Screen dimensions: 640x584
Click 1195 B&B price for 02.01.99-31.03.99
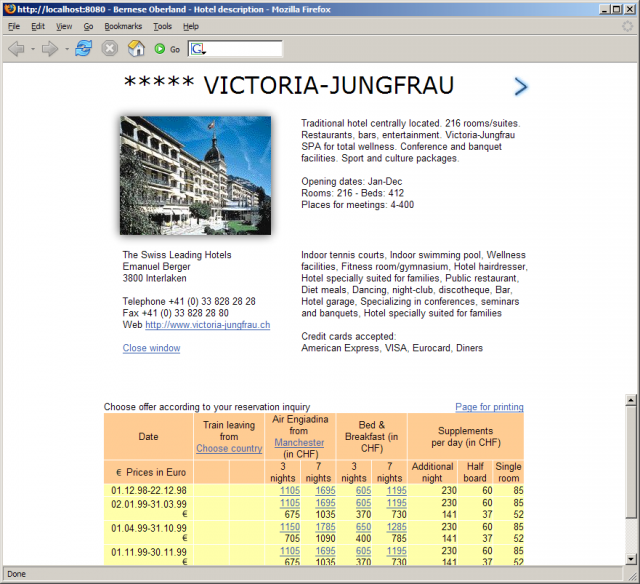(397, 503)
